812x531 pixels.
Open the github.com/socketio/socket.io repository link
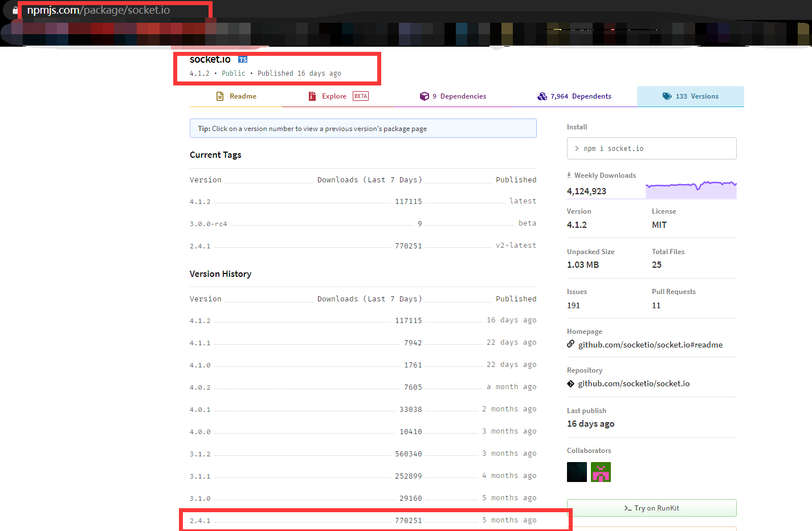pos(634,383)
